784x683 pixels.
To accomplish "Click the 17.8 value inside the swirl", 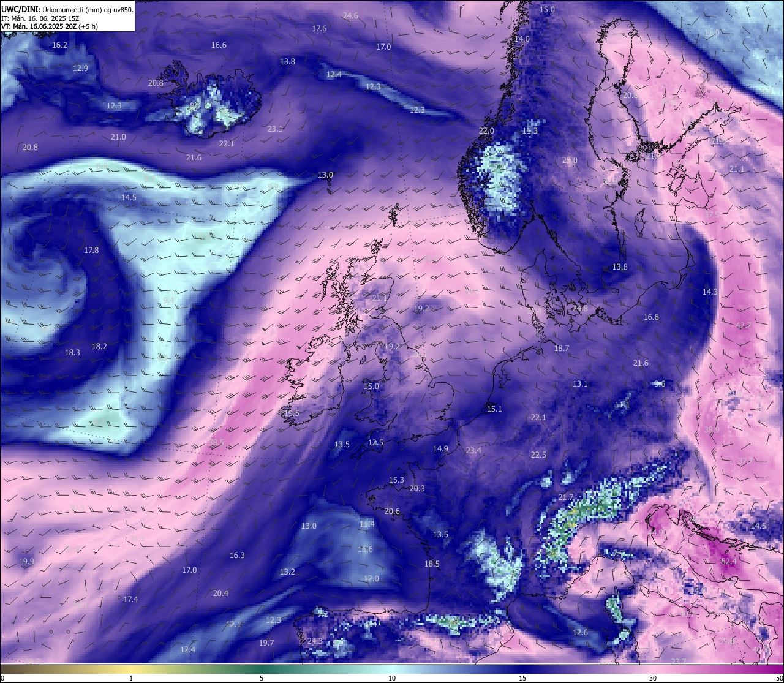I will point(91,251).
